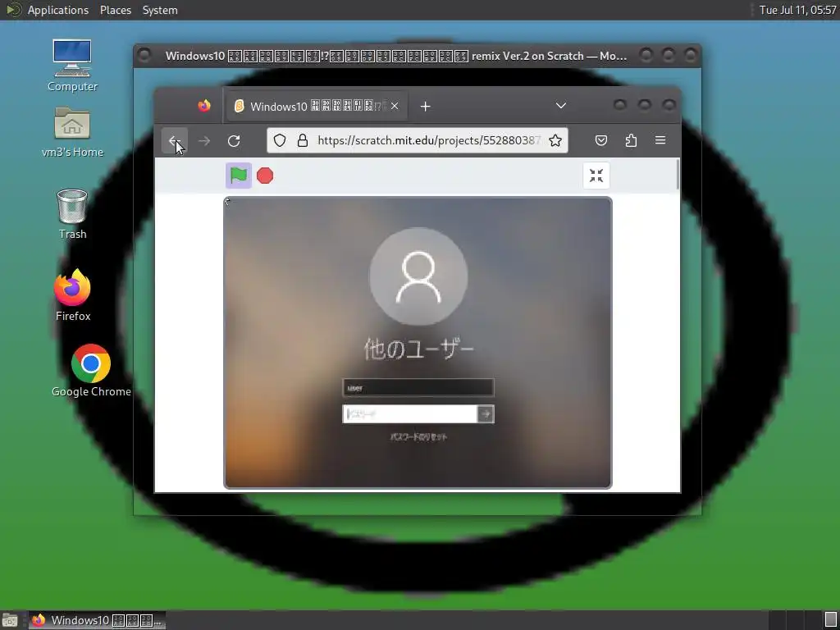Reload the page with the refresh icon
Viewport: 840px width, 630px height.
click(x=234, y=141)
